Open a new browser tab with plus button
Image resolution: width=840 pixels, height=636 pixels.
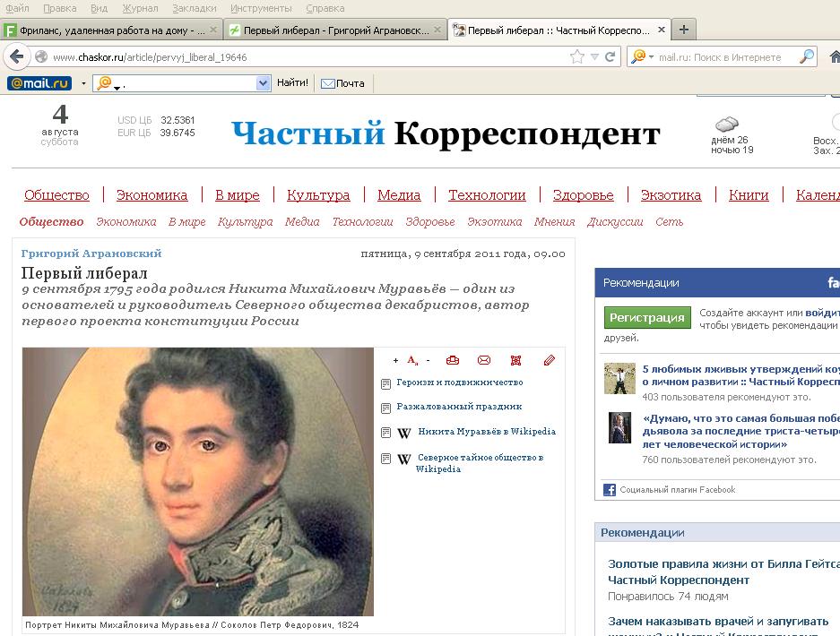pos(684,30)
